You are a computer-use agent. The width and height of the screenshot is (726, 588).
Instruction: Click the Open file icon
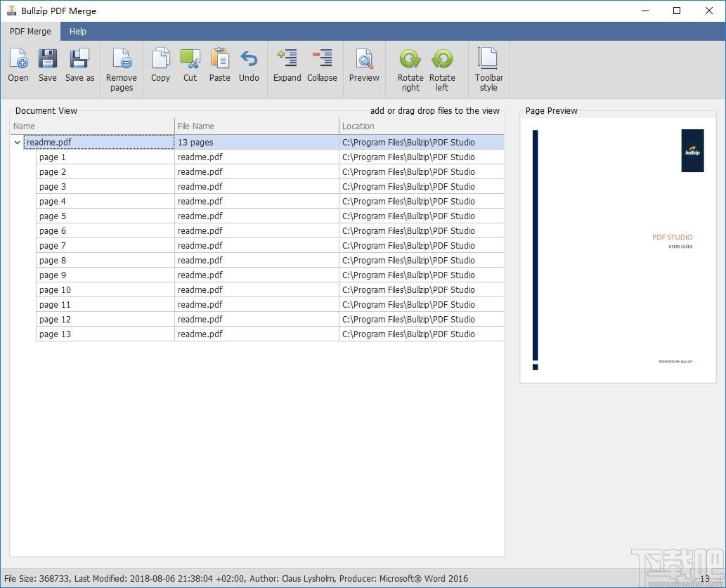click(x=18, y=59)
